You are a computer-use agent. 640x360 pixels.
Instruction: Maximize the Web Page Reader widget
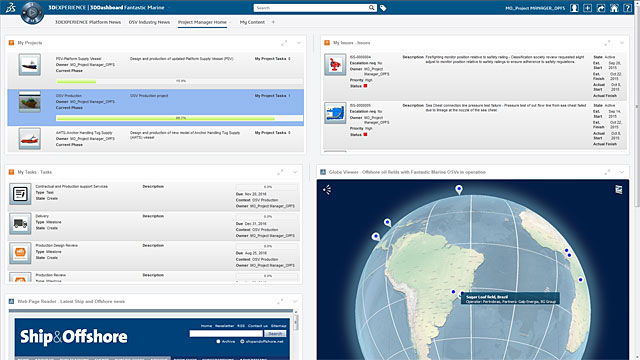280,302
